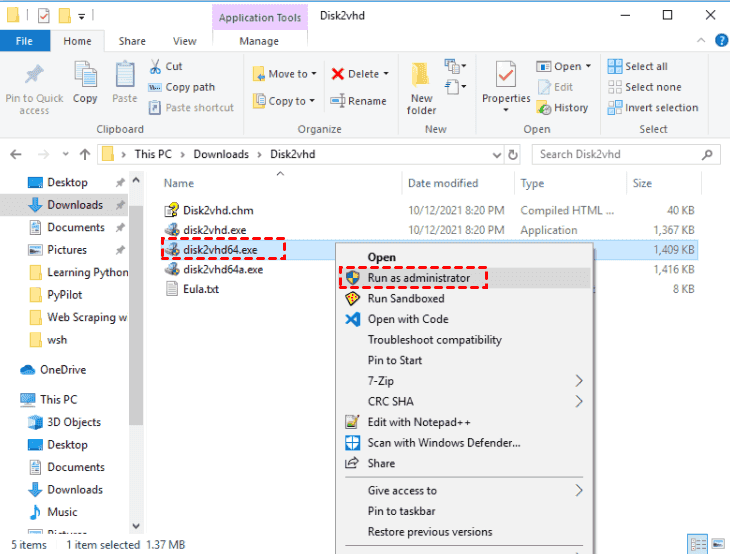Choose Open with Code
Screen dimensions: 730x554
(x=408, y=319)
